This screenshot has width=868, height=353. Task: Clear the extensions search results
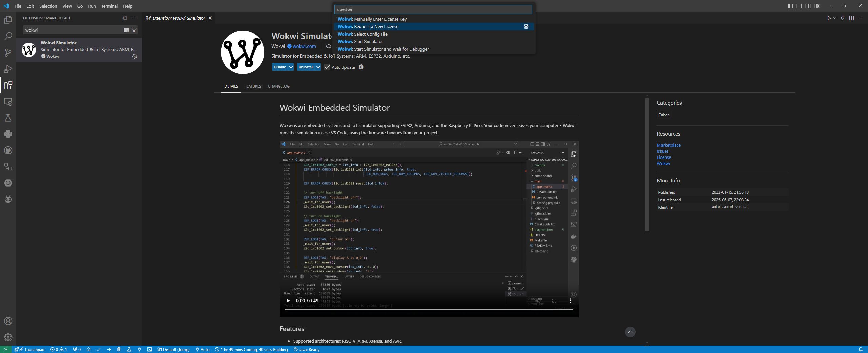[126, 30]
